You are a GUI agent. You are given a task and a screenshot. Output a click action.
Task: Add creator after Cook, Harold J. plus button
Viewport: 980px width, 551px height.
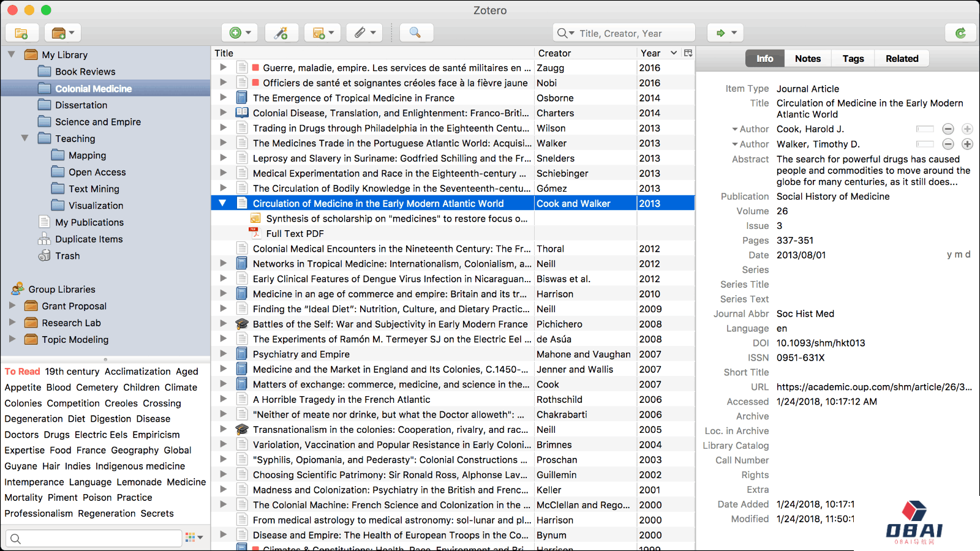pos(967,129)
